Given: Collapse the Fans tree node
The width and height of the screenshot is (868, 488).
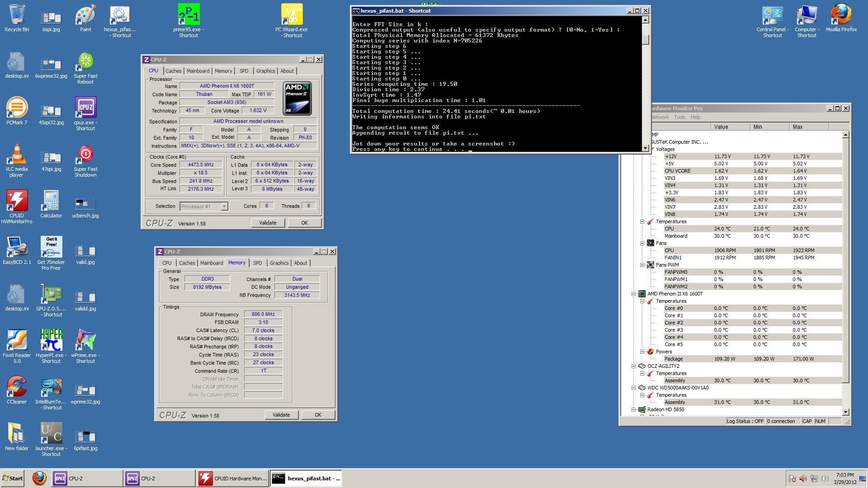Looking at the screenshot, I should click(x=642, y=243).
